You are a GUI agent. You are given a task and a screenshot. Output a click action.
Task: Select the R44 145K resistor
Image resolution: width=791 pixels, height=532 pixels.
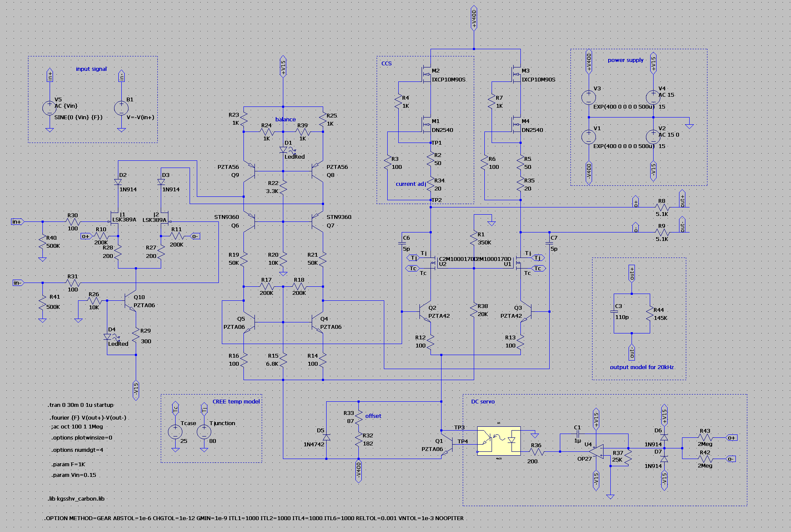coord(649,314)
